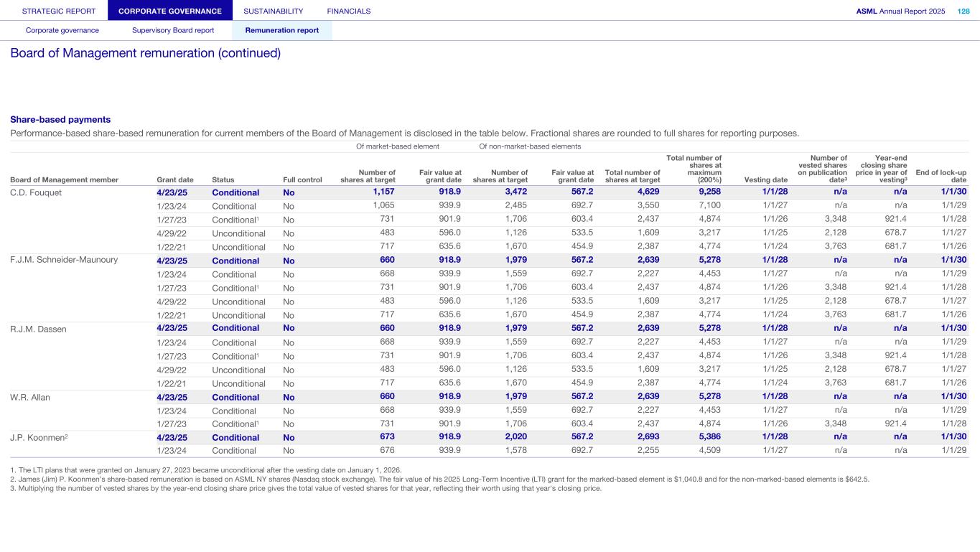980x552 pixels.
Task: Select the F.J.M. Schneider-Maunoury member name
Action: coord(63,261)
